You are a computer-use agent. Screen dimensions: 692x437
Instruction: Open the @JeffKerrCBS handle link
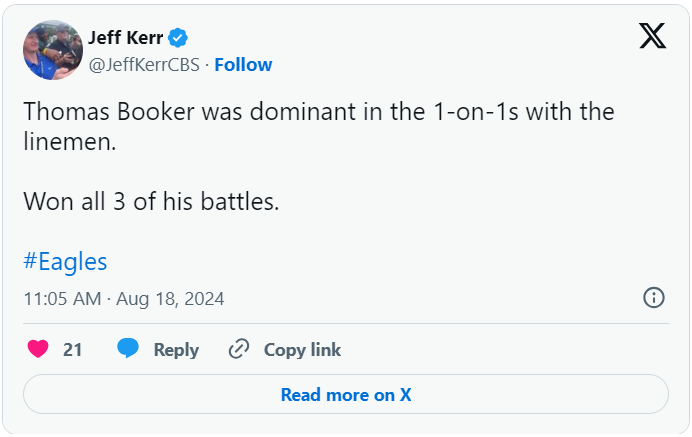click(144, 65)
